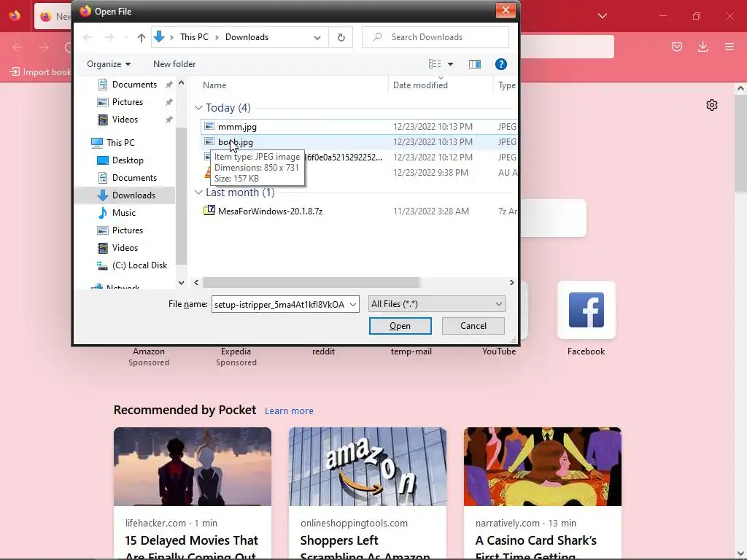The height and width of the screenshot is (560, 747).
Task: Click Firefox forward navigation arrow
Action: [44, 47]
